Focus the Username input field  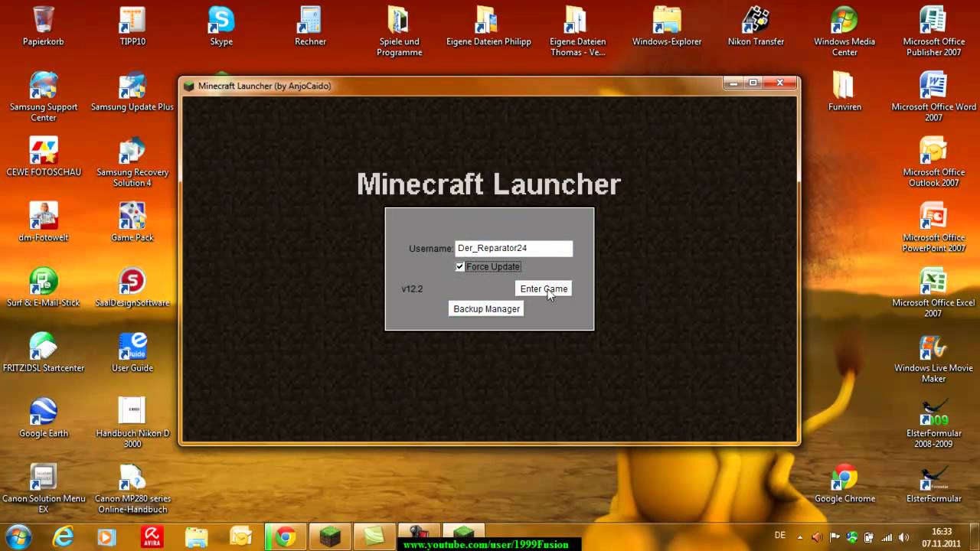[x=514, y=248]
